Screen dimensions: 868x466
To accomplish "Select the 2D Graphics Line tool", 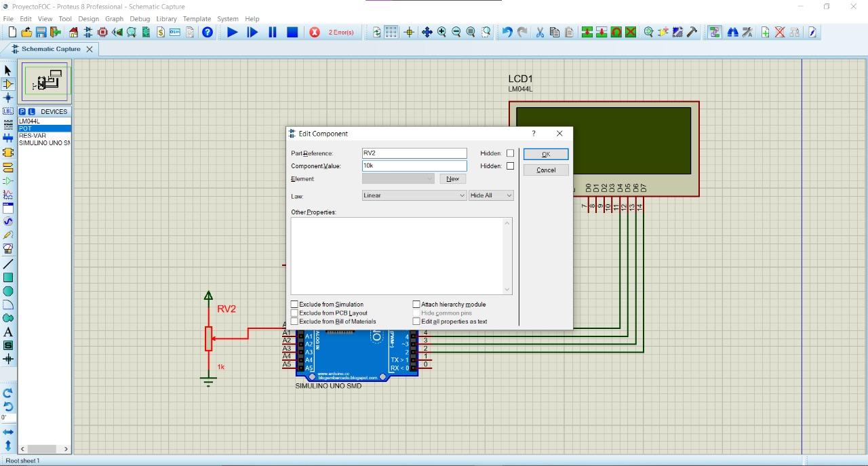I will pyautogui.click(x=8, y=264).
